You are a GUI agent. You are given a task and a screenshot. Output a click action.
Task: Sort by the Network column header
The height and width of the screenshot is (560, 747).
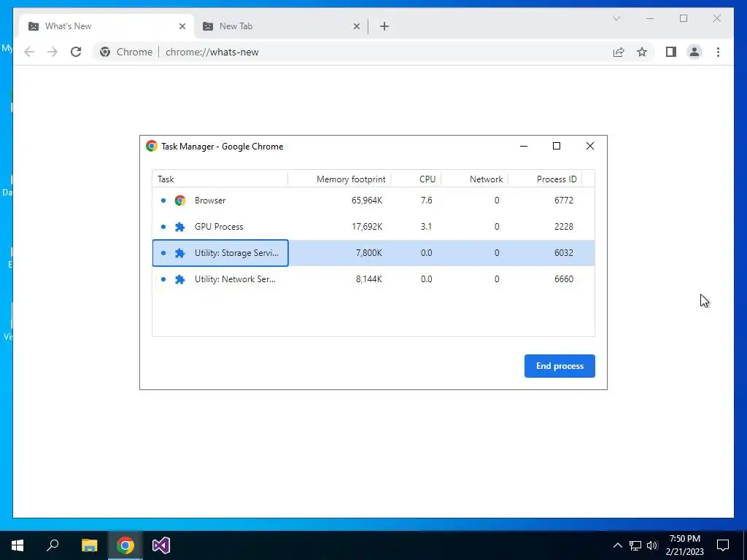pyautogui.click(x=474, y=179)
